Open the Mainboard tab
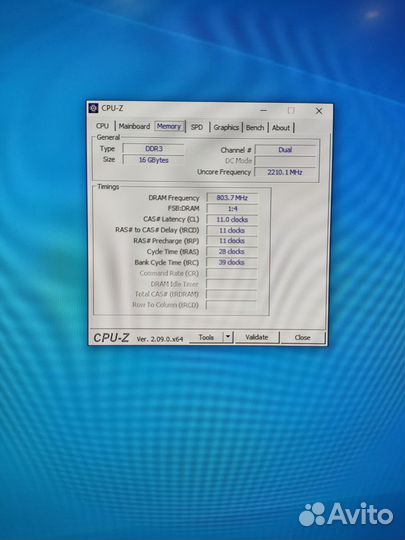Image resolution: width=405 pixels, height=540 pixels. point(134,126)
